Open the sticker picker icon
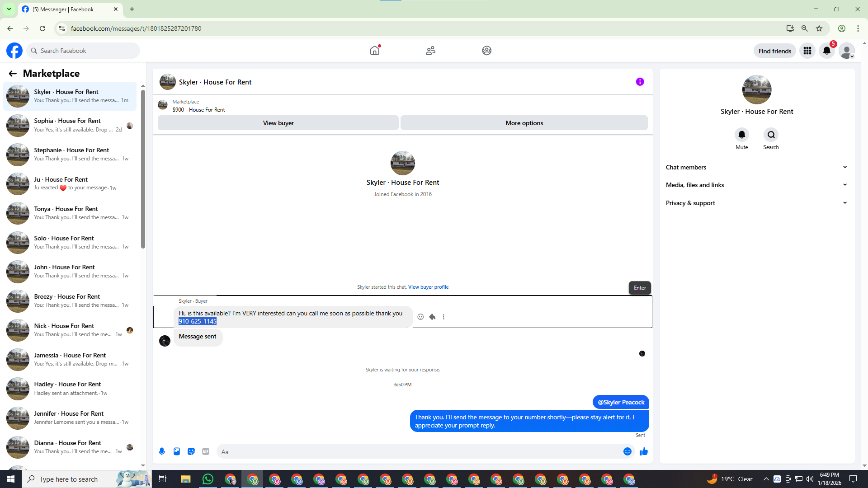The width and height of the screenshot is (868, 488). [x=191, y=451]
